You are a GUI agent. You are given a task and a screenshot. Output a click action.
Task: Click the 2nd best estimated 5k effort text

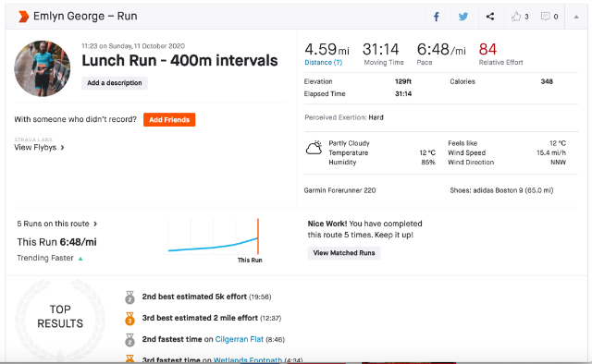coord(194,297)
